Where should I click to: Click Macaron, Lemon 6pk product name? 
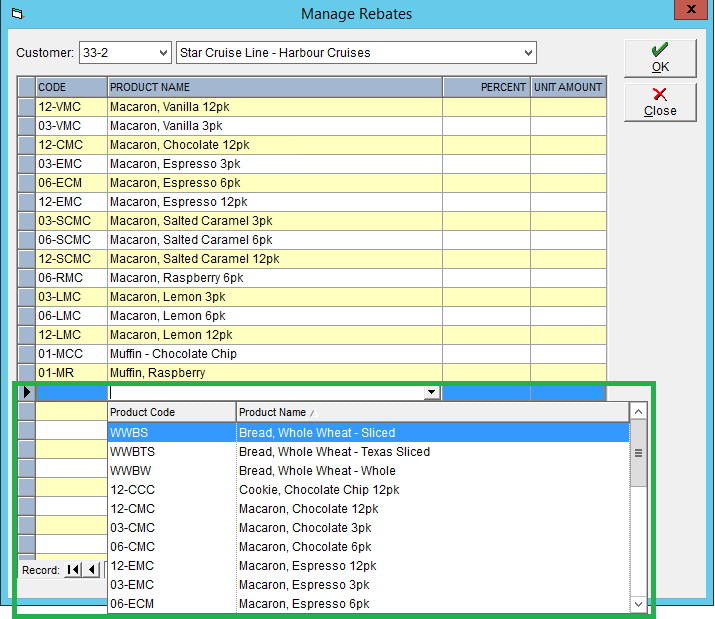tap(167, 316)
